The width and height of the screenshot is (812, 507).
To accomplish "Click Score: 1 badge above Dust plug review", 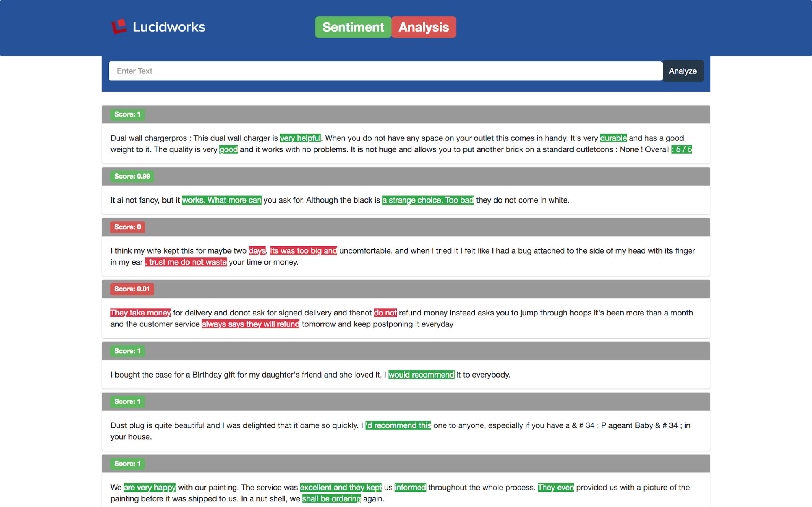I will click(x=128, y=401).
